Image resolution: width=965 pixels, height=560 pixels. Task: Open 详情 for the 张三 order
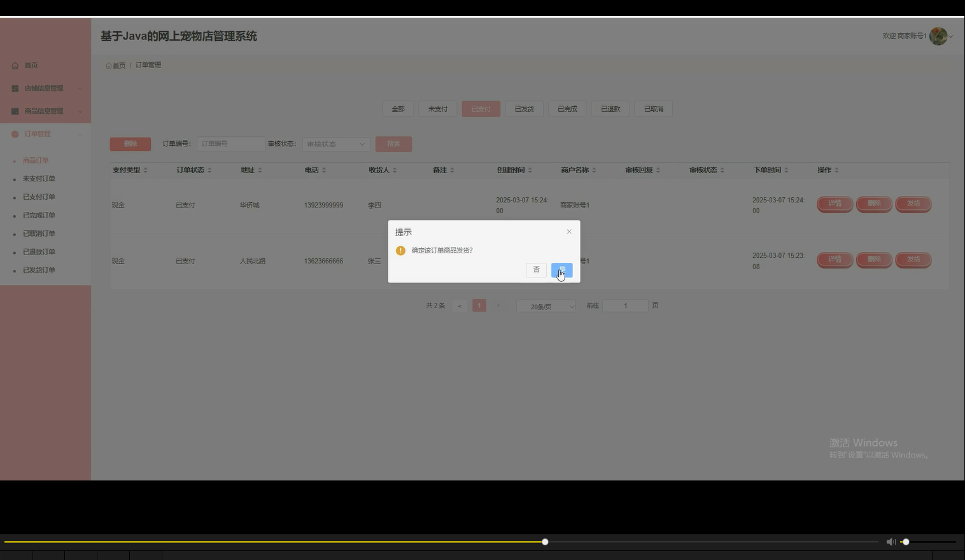835,259
